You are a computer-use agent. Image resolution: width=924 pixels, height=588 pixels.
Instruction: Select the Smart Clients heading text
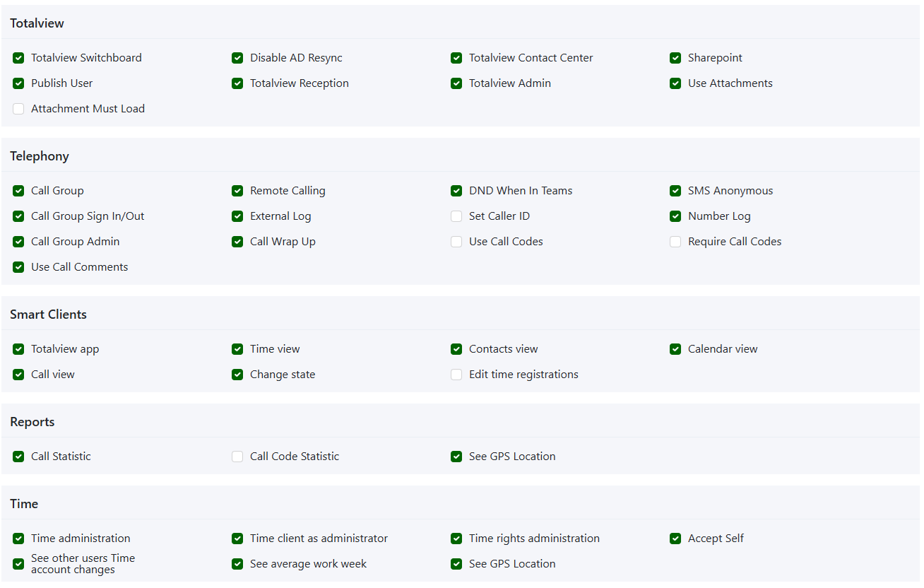point(48,314)
